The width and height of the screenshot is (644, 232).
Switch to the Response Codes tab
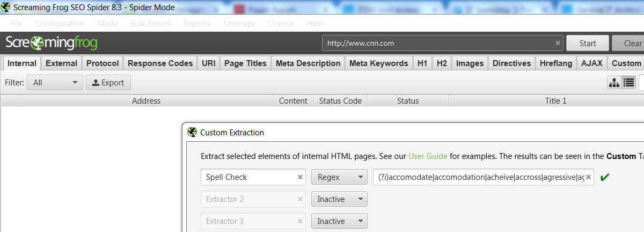[x=160, y=63]
